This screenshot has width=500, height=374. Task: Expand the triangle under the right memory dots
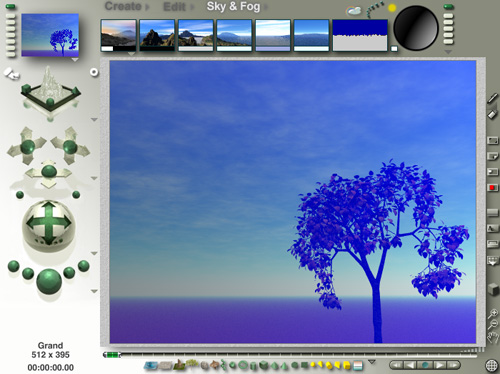448,52
